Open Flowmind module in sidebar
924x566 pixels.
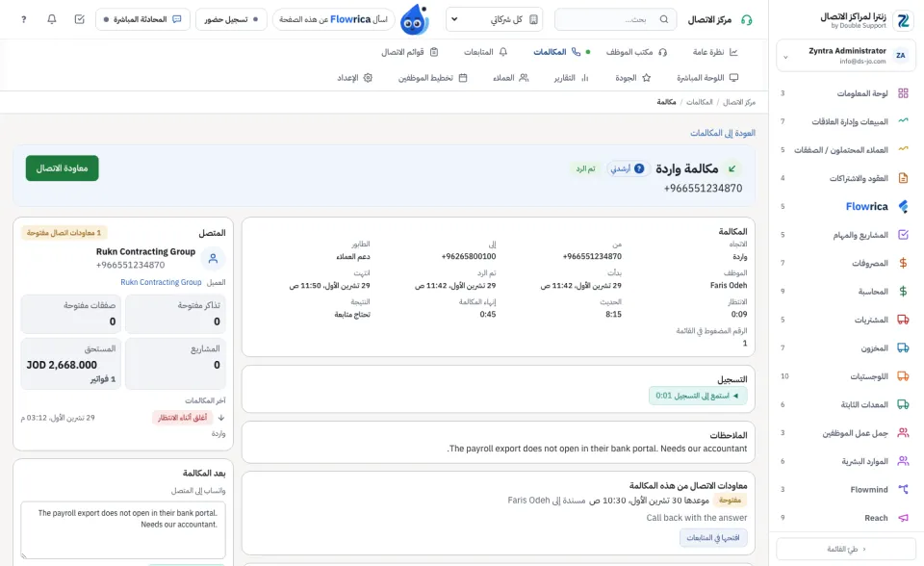[846, 489]
